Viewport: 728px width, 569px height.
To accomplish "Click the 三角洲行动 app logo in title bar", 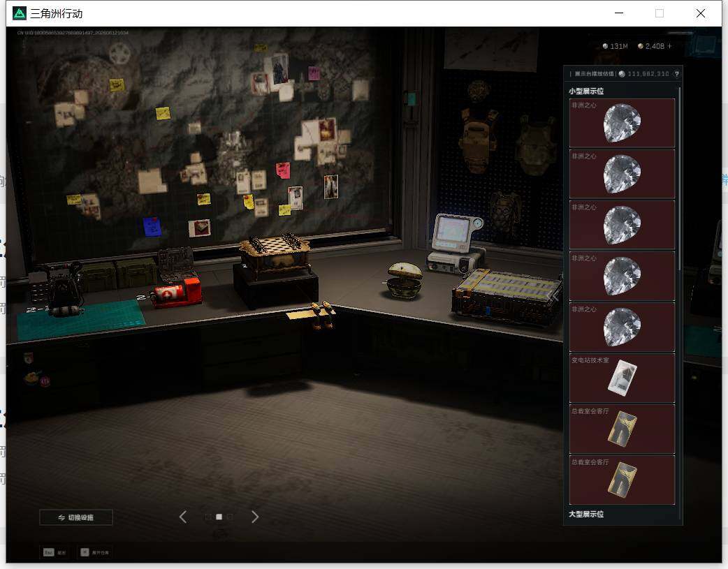I will pyautogui.click(x=20, y=13).
